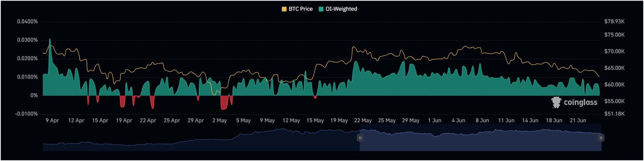Click the 0% funding rate axis label
The width and height of the screenshot is (644, 161).
(34, 96)
